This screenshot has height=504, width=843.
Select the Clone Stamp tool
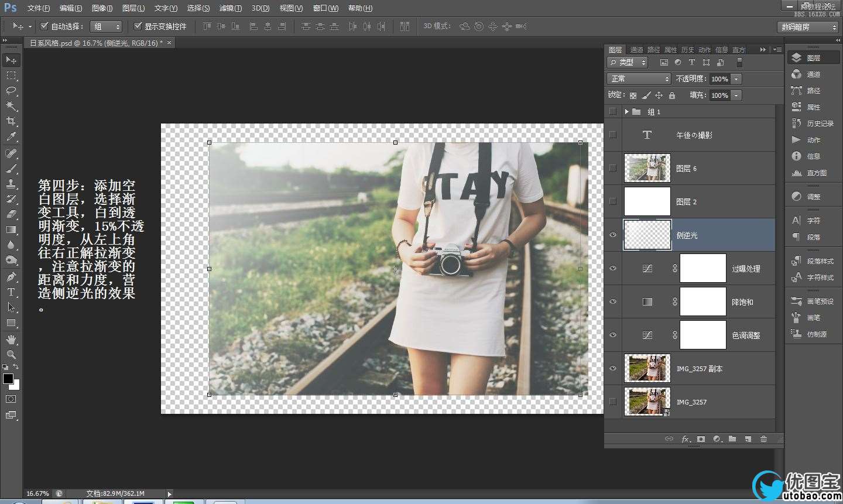(x=11, y=184)
